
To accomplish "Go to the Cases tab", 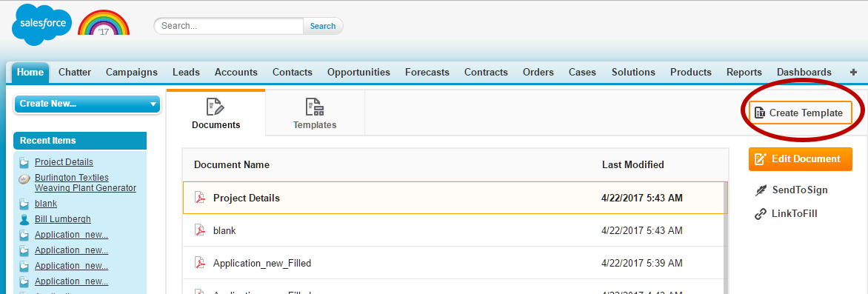I will [x=582, y=72].
